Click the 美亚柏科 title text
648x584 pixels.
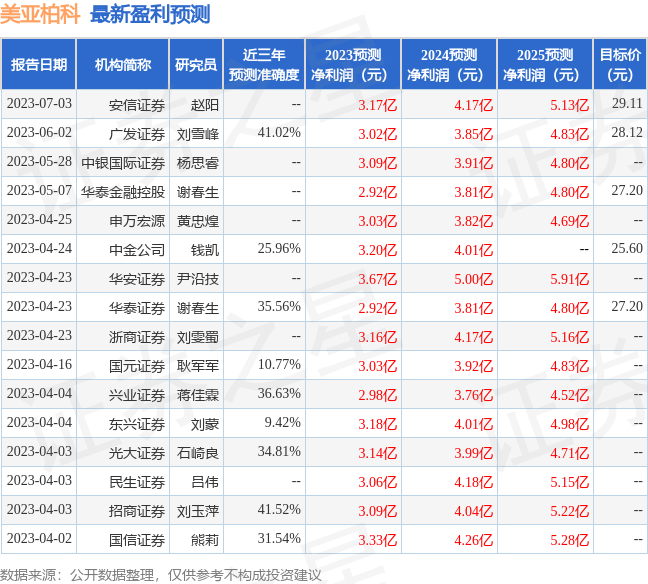tap(40, 14)
